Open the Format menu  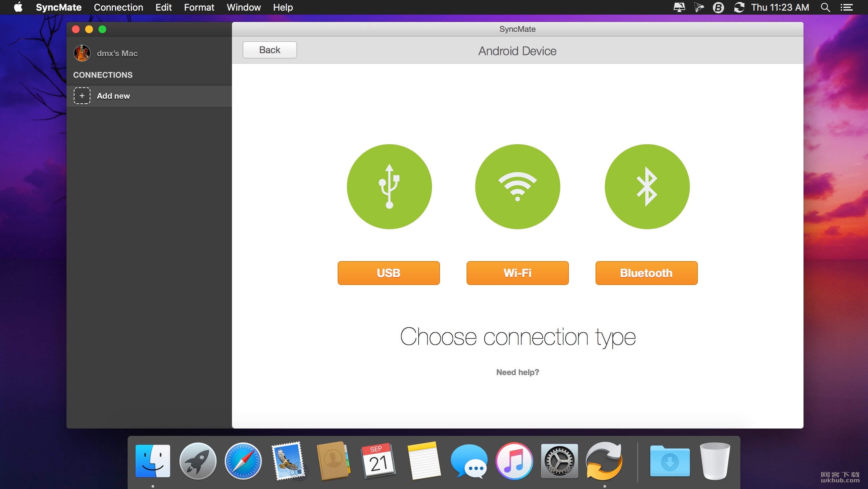coord(199,7)
